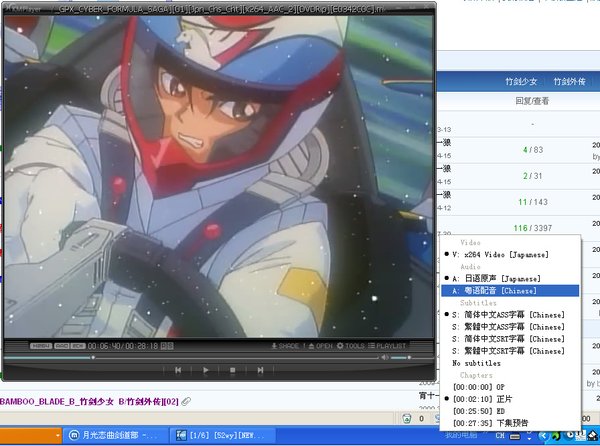Click recycle bin icon in status bar
Image resolution: width=600 pixels, height=446 pixels.
407,418
